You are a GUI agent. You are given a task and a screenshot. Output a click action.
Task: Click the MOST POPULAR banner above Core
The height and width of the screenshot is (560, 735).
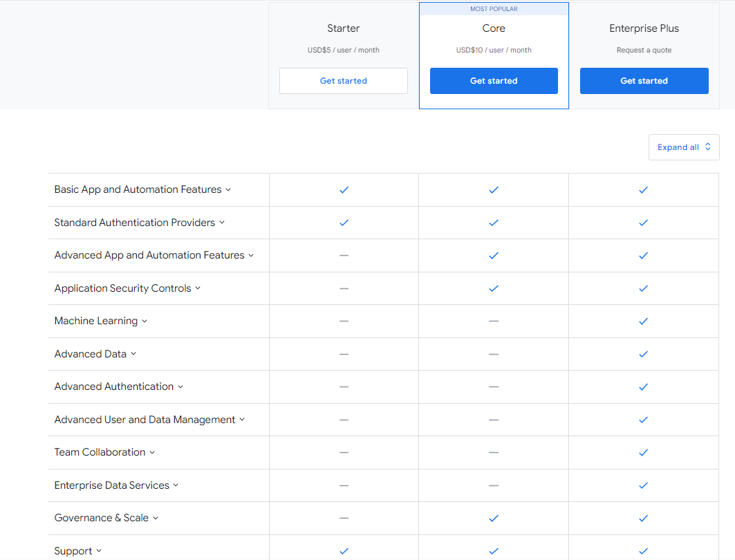coord(494,8)
